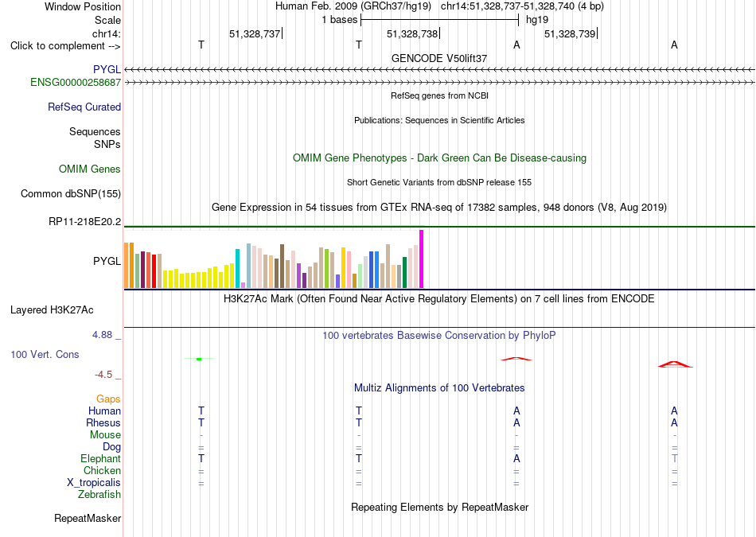Click the bright red GTEx expression bar
The image size is (756, 537).
coord(154,271)
